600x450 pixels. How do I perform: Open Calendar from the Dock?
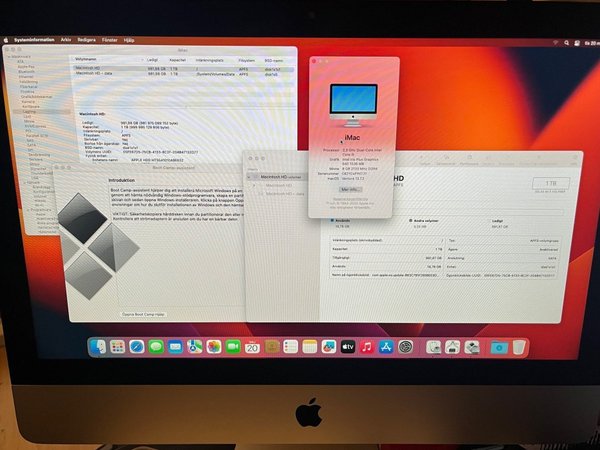(252, 347)
